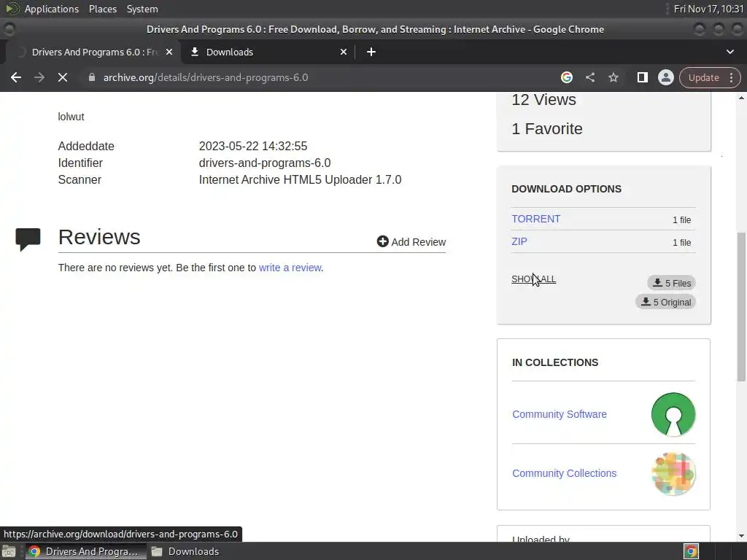747x560 pixels.
Task: Click the Add Review text
Action: (x=418, y=242)
